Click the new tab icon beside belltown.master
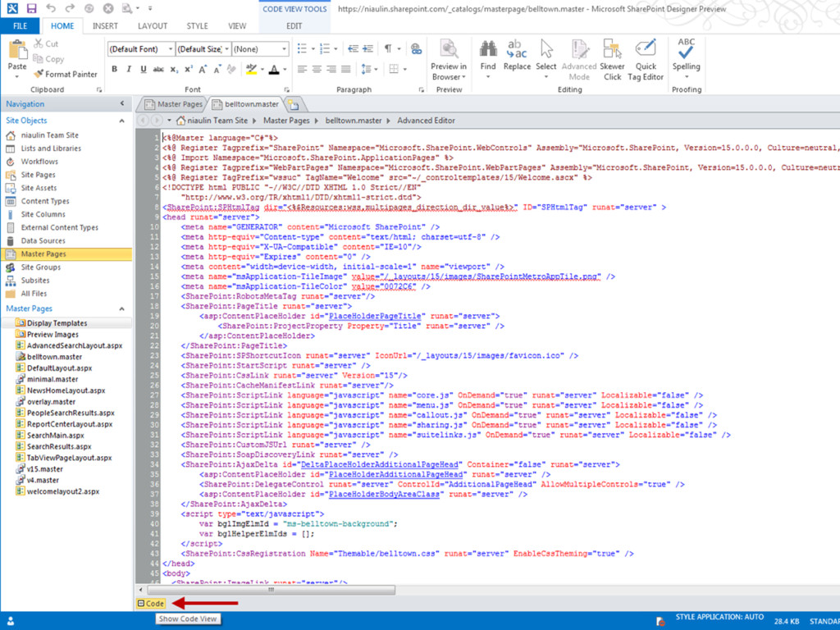840x630 pixels. point(293,104)
